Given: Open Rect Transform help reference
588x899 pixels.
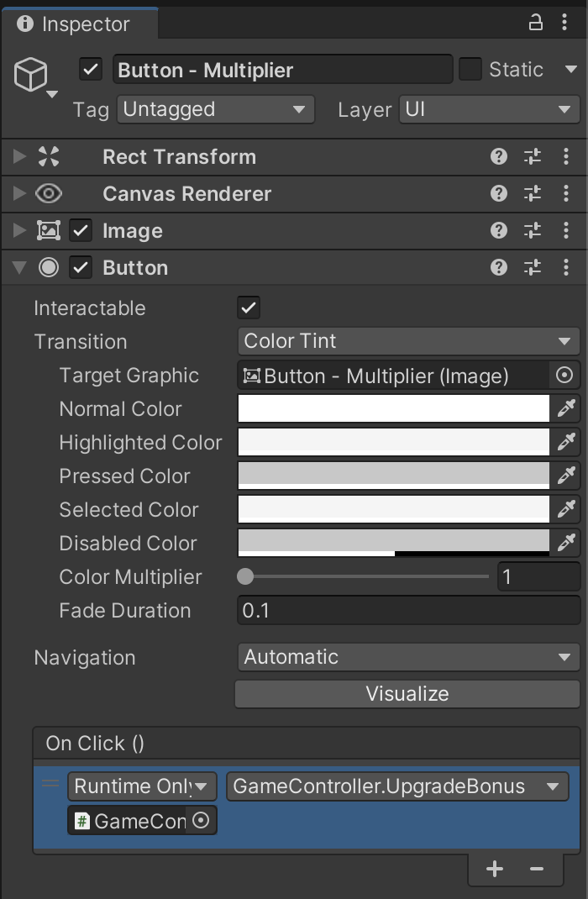Looking at the screenshot, I should 499,156.
